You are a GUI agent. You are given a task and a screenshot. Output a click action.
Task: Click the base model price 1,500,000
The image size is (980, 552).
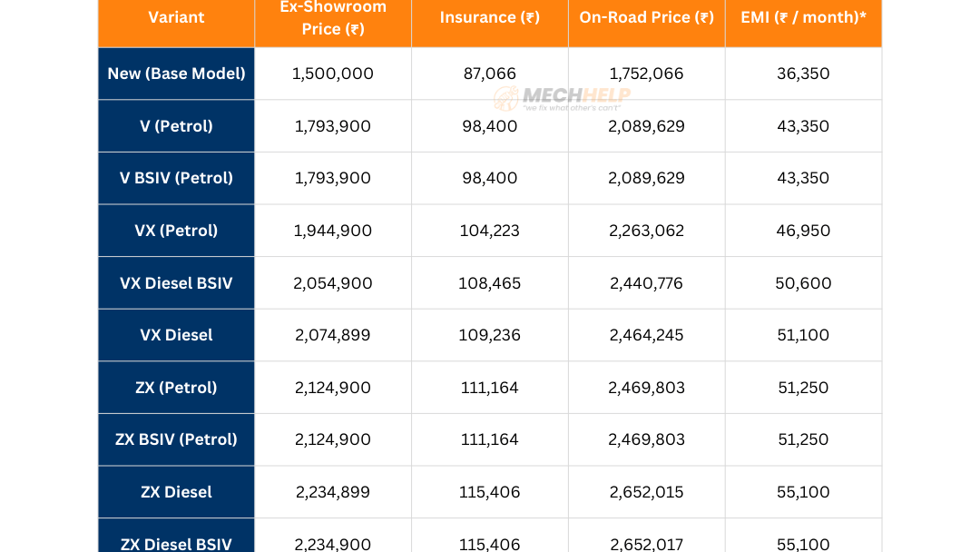pos(333,74)
